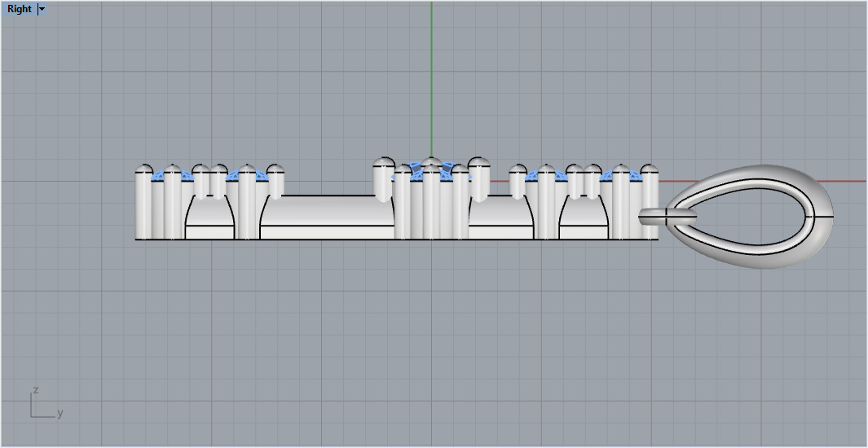Viewport: 868px width, 448px height.
Task: Open the Right viewport menu dropdown arrow
Action: pyautogui.click(x=42, y=9)
